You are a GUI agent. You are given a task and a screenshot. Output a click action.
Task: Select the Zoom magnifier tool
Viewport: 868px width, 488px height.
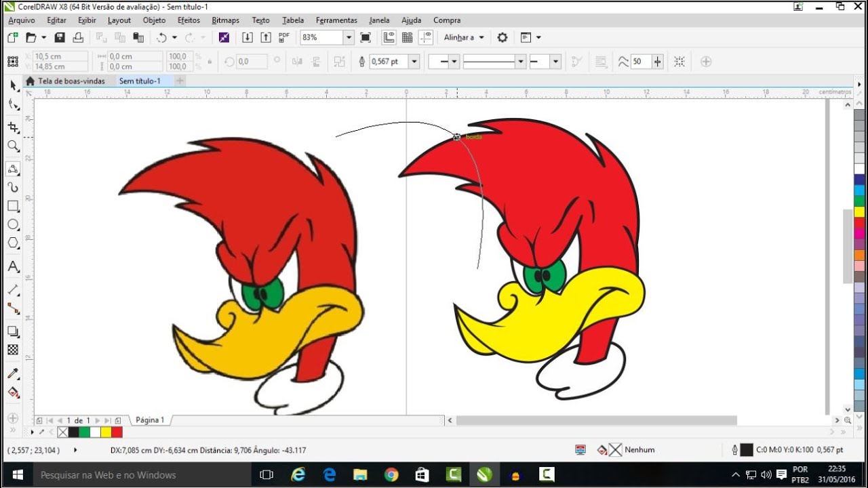[13, 146]
